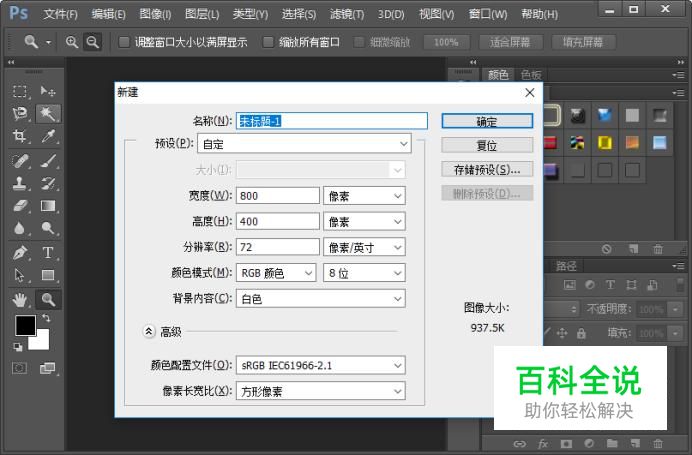Image resolution: width=692 pixels, height=455 pixels.
Task: Select the Magic Wand tool
Action: tap(48, 114)
